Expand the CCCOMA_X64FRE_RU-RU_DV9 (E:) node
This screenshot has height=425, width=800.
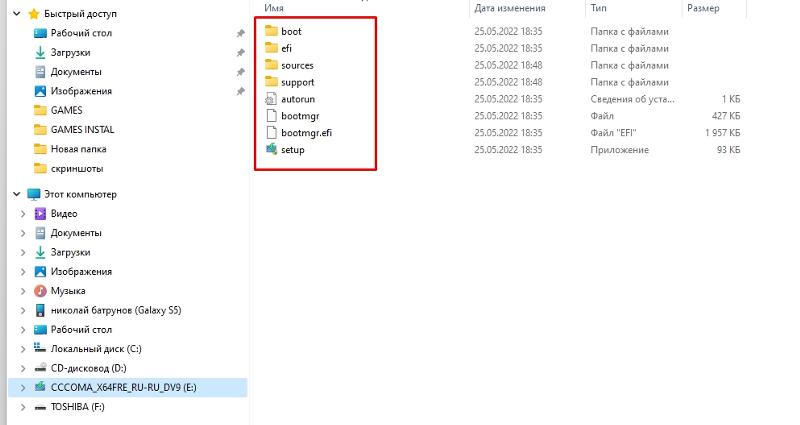pos(23,388)
